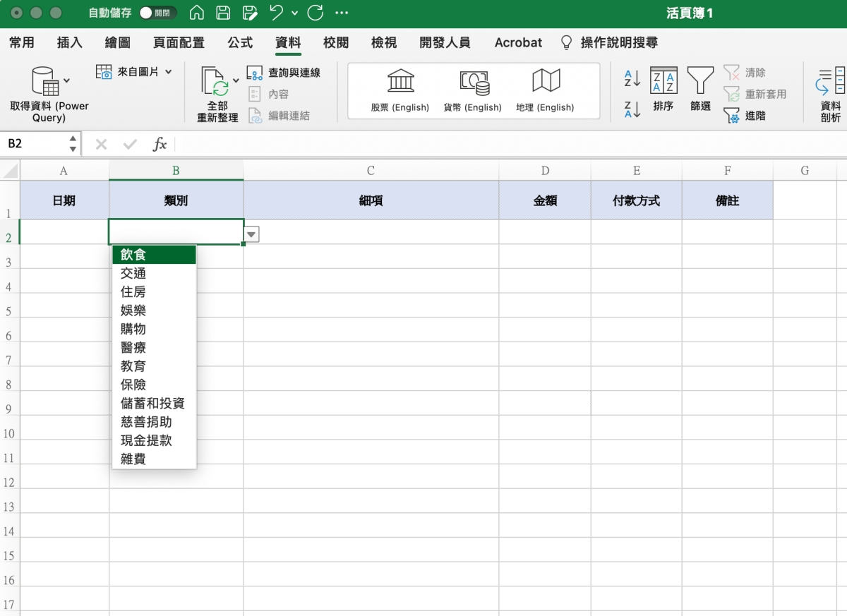
Task: Click Queries & Connections (查詢與連線) button
Action: point(284,73)
